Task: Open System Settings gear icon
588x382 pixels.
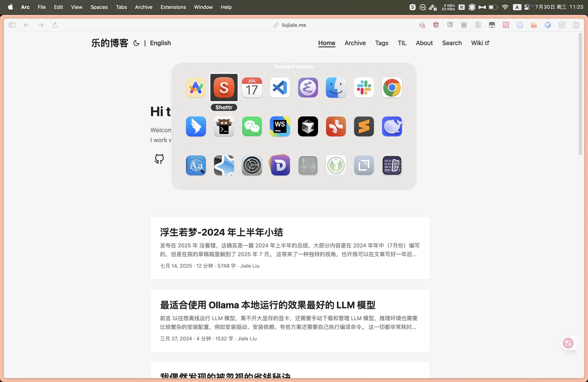Action: [x=252, y=166]
